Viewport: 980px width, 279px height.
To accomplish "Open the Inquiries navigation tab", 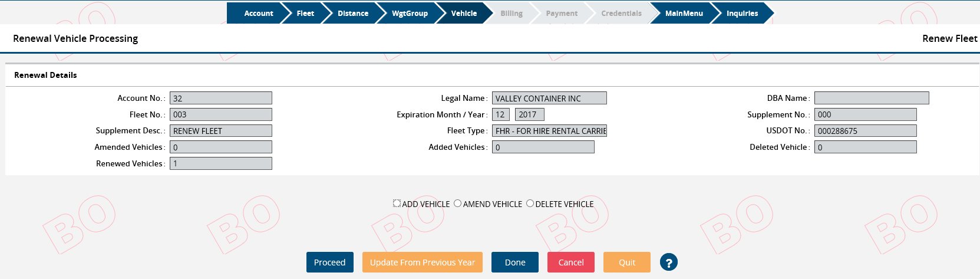I will point(742,13).
